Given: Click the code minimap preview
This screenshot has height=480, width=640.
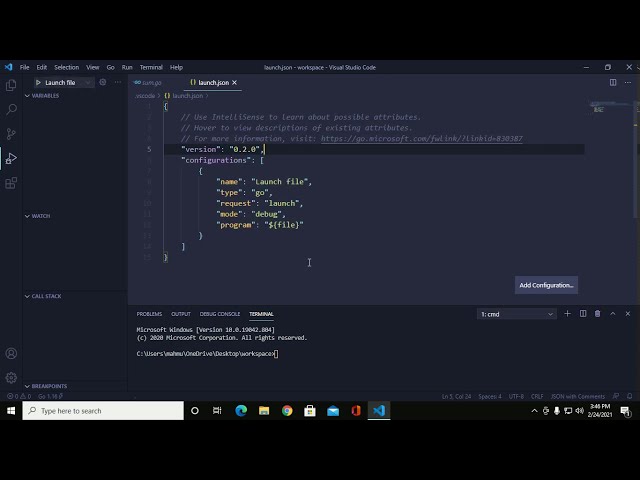Looking at the screenshot, I should pyautogui.click(x=610, y=107).
